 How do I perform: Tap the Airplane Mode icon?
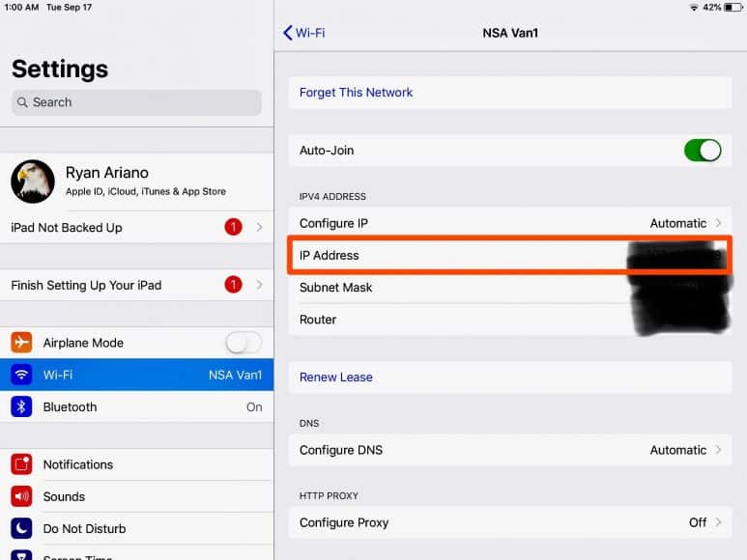[21, 343]
